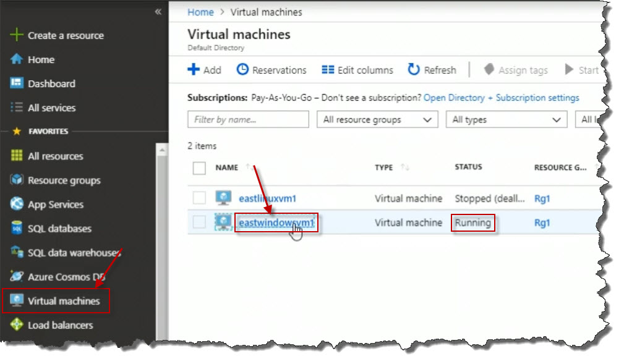Open the All types dropdown
Screen dimensions: 624x364
point(506,119)
